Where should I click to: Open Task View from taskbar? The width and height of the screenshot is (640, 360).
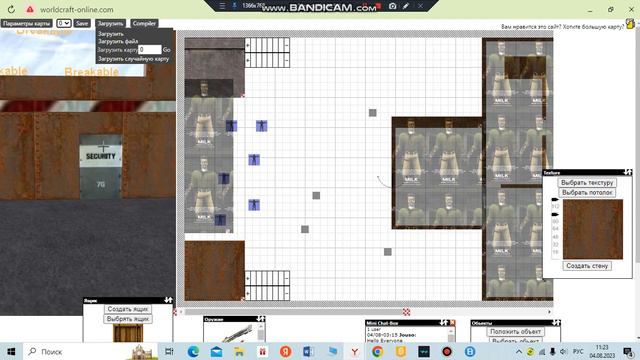169,351
